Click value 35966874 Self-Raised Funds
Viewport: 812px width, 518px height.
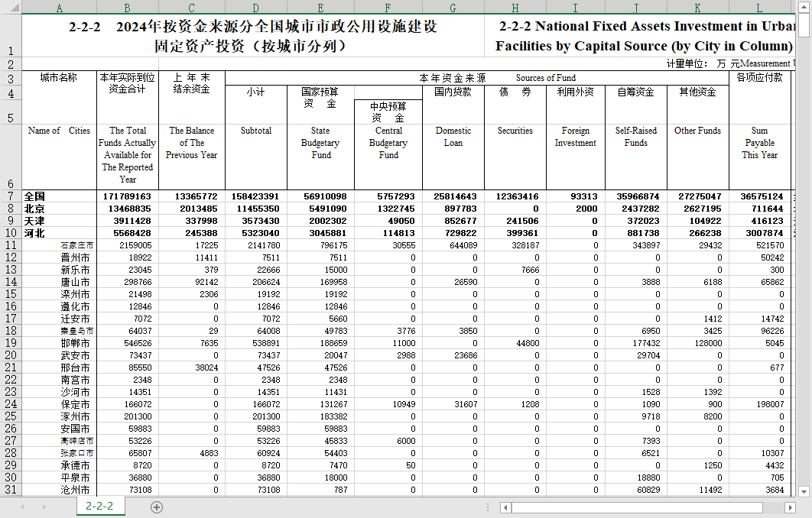coord(636,196)
